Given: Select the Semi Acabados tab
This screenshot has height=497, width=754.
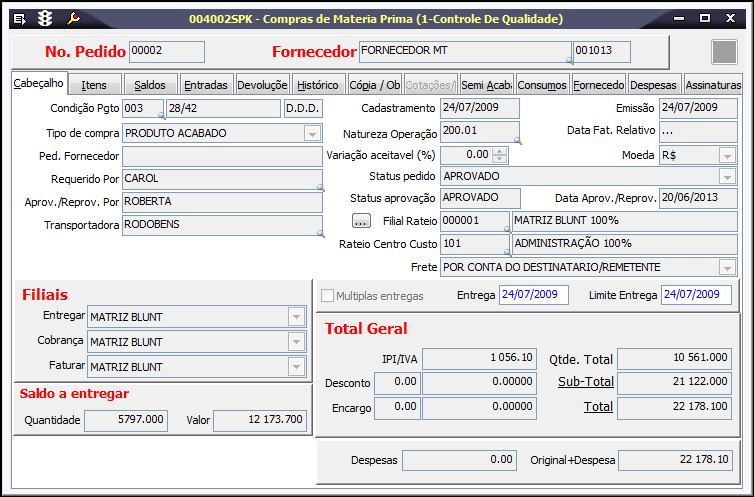Looking at the screenshot, I should click(x=487, y=85).
